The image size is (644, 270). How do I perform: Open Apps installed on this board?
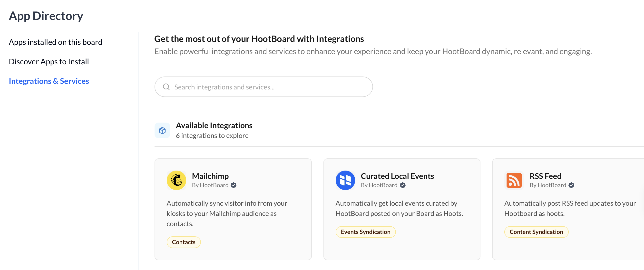pyautogui.click(x=56, y=42)
